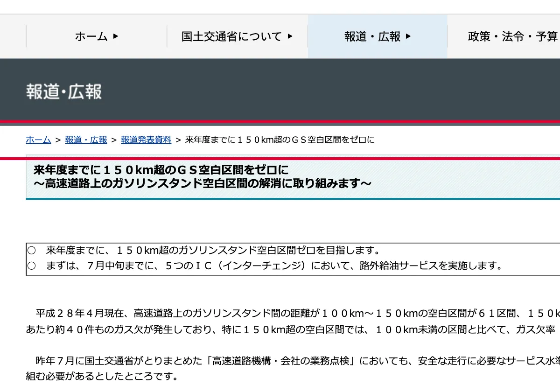Click the subtitle ～高速道路上のガソリンスタンド空白区間の解消に取り組みます～
Viewport: 560px width, 392px height.
pos(203,183)
